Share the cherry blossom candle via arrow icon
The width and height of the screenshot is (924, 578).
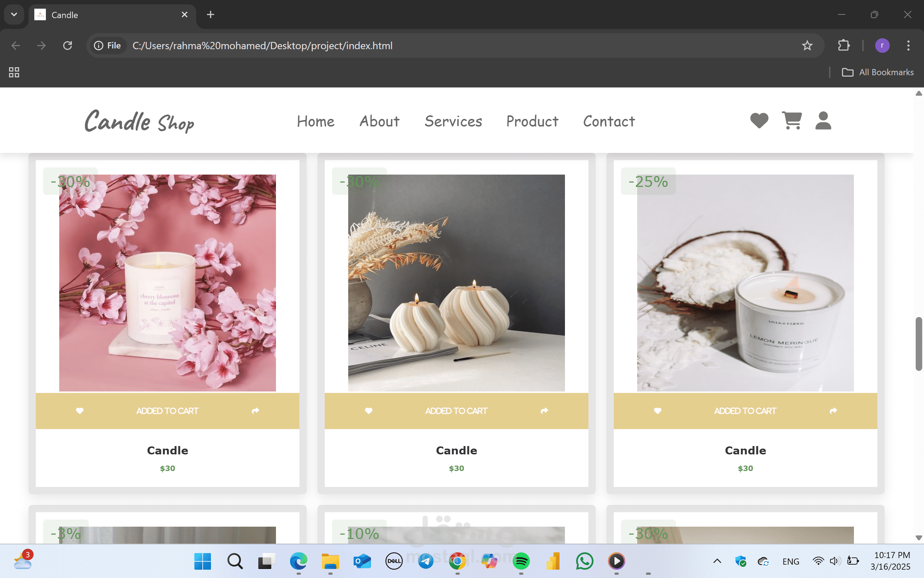(255, 411)
